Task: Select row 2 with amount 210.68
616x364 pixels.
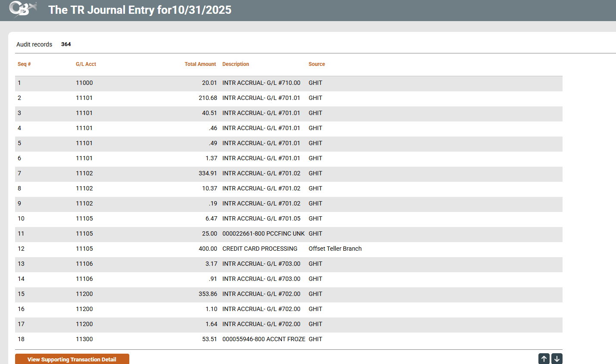Action: click(208, 98)
